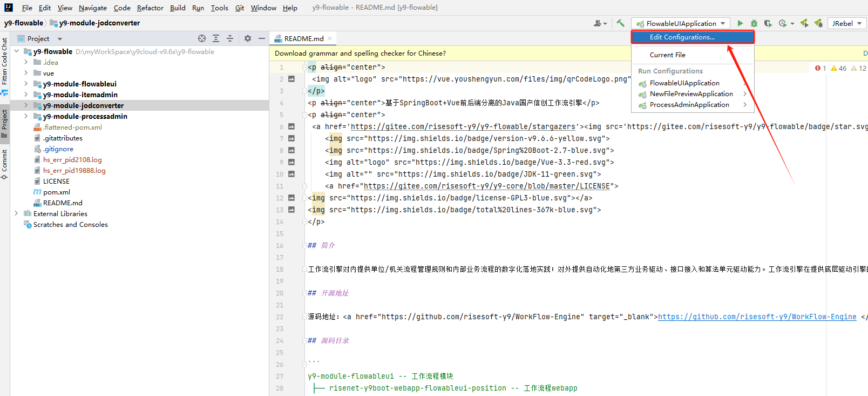This screenshot has width=868, height=396.
Task: Choose ProcessAdminApplication run configuration
Action: [693, 104]
